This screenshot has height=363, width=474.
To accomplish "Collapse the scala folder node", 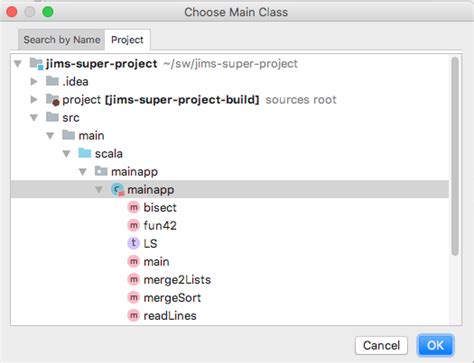I will click(x=66, y=153).
